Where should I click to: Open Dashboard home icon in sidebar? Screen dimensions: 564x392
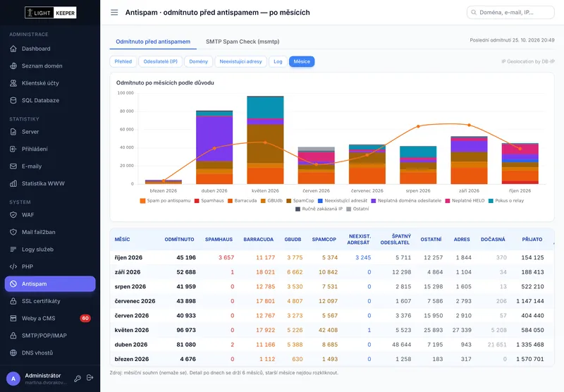pyautogui.click(x=13, y=49)
